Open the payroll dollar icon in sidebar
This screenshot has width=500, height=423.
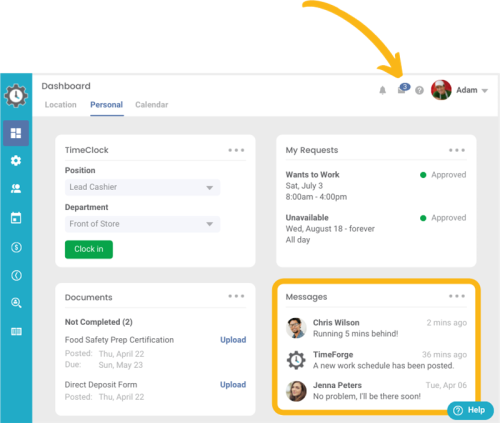coord(16,247)
